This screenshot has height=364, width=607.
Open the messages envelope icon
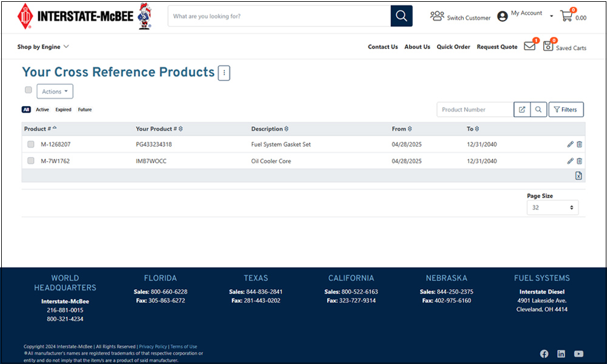(x=529, y=46)
